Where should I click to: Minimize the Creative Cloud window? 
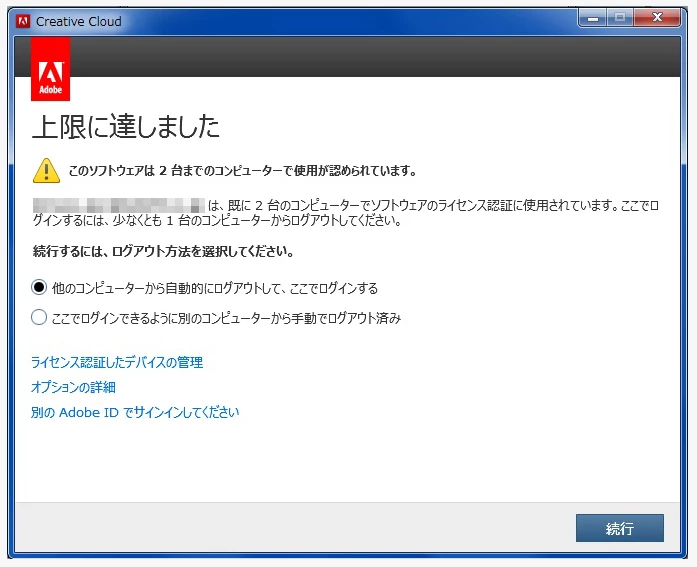(593, 18)
